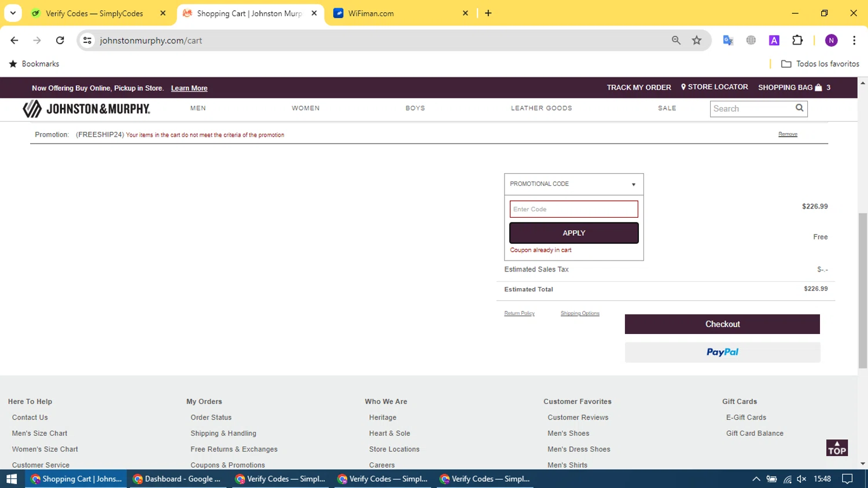Open the zoom magnifier in address bar
The height and width of the screenshot is (488, 868).
pos(676,41)
